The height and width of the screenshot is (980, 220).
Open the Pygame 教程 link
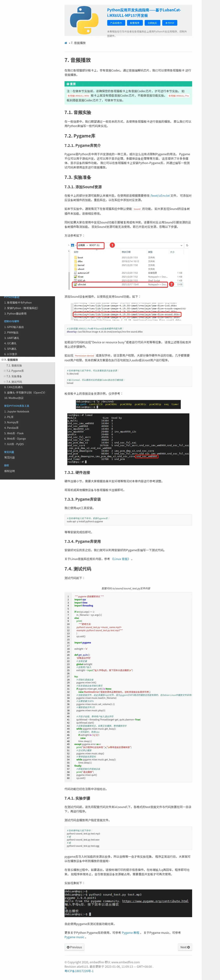[x=131, y=933]
